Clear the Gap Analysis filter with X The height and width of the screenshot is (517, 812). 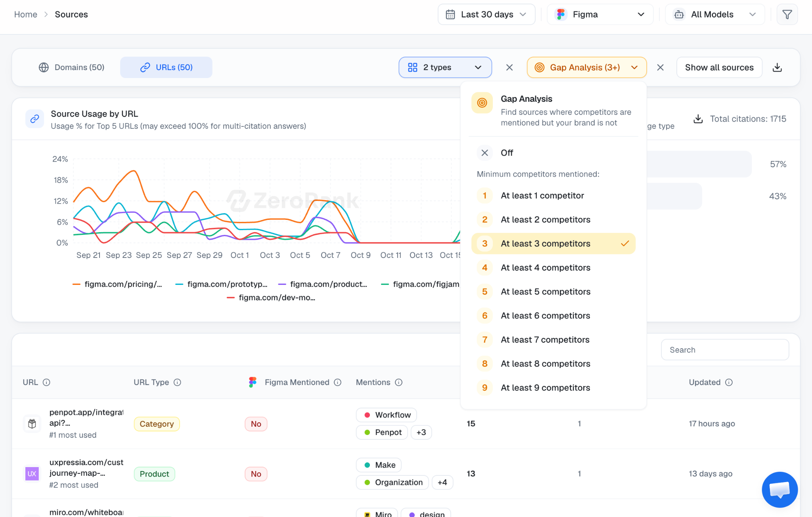[x=660, y=67]
